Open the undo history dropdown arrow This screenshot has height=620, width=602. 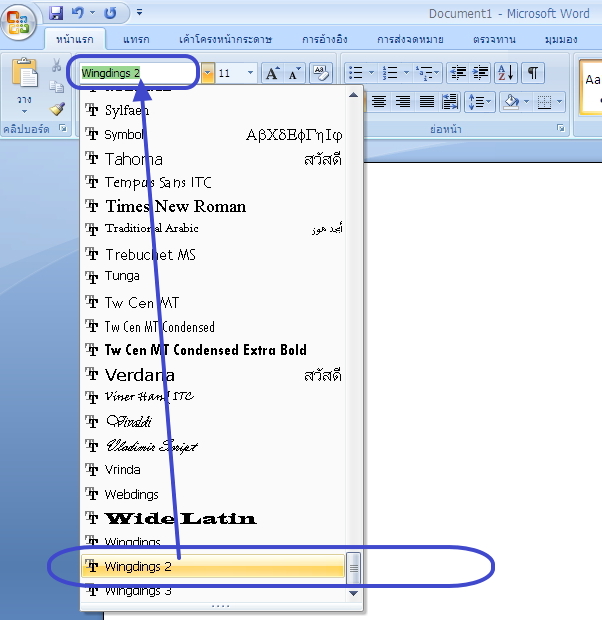point(92,13)
